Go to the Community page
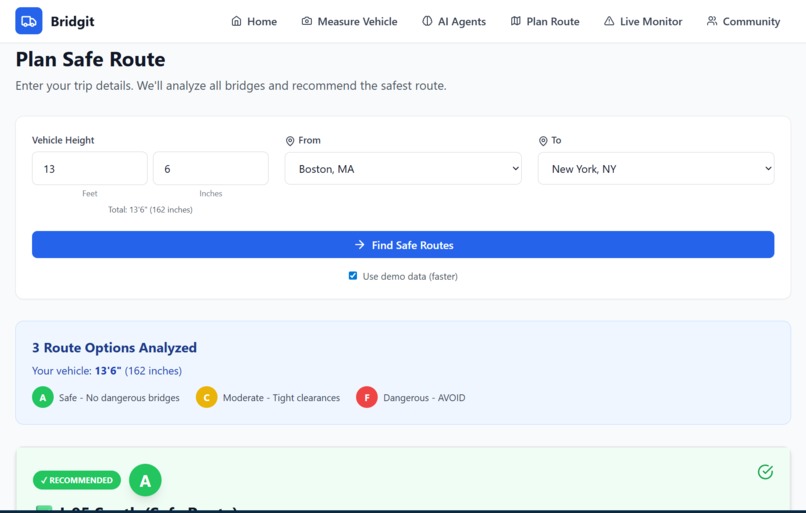 tap(743, 21)
